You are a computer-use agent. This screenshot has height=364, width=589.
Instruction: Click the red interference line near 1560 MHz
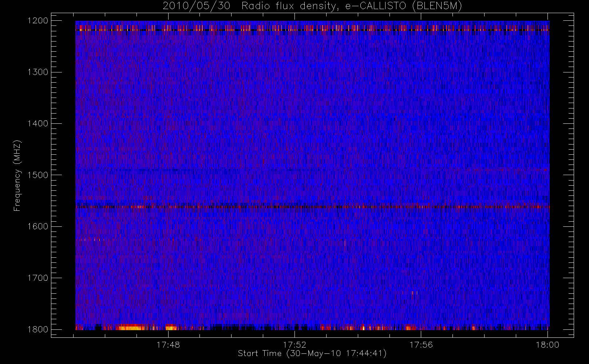pyautogui.click(x=312, y=207)
